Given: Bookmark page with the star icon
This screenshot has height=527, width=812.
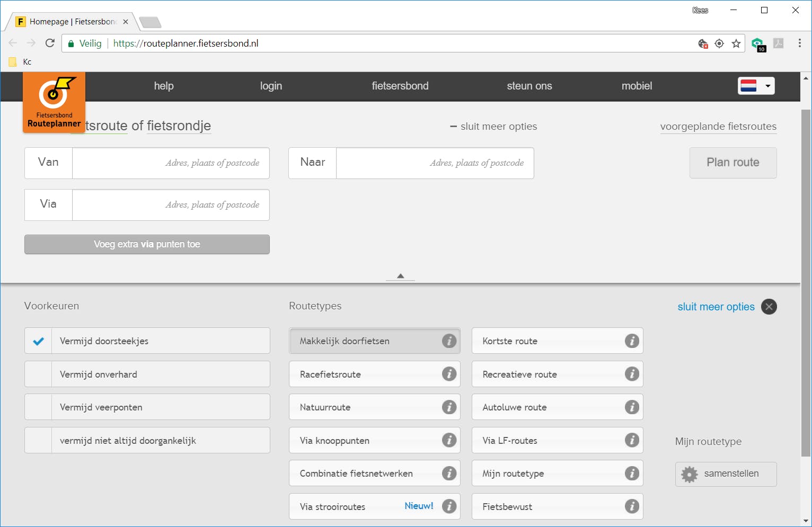Looking at the screenshot, I should [736, 43].
